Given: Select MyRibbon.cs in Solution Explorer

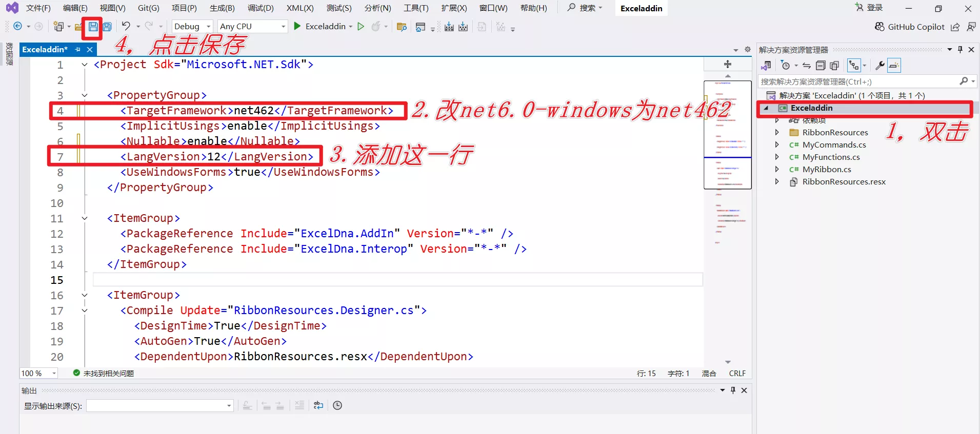Looking at the screenshot, I should pos(827,170).
